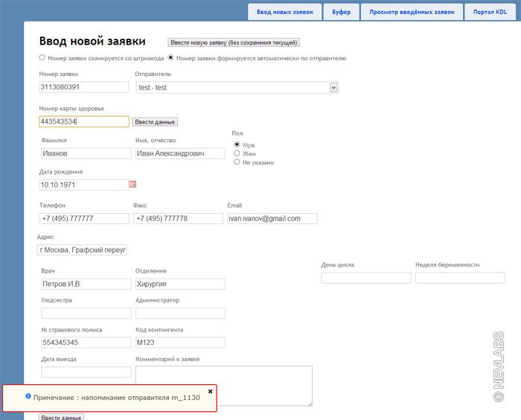
Task: Click Ввести данные next to health card number
Action: coord(155,122)
